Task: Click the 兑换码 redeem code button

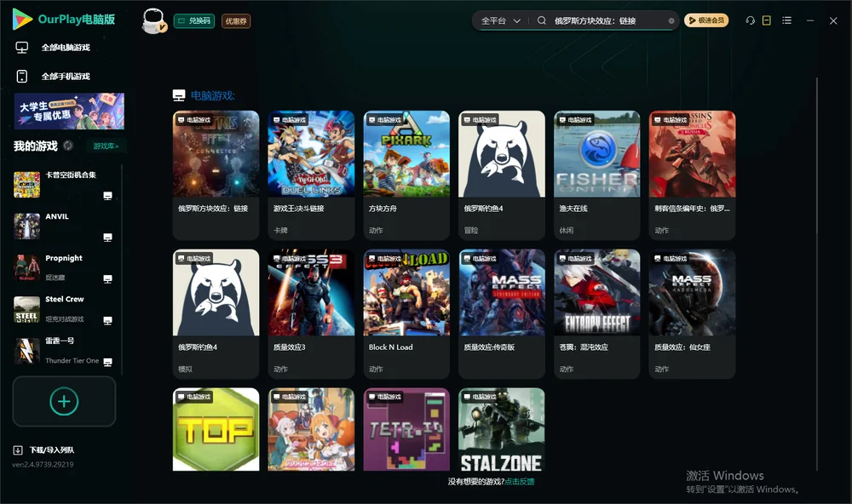Action: [x=194, y=20]
